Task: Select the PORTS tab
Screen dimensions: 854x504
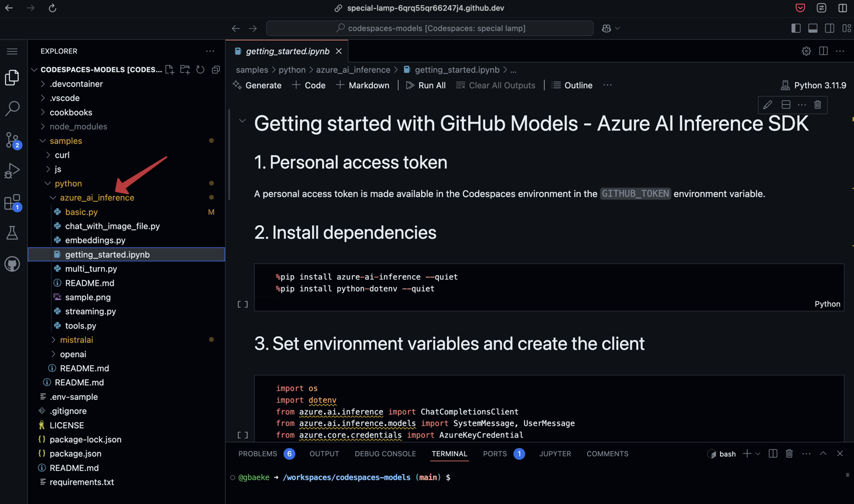Action: [496, 453]
